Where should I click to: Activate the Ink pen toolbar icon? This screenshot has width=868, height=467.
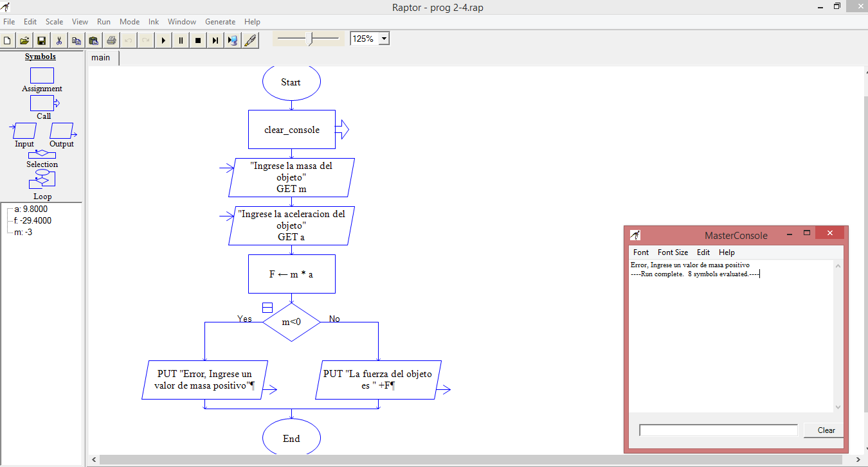tap(251, 40)
